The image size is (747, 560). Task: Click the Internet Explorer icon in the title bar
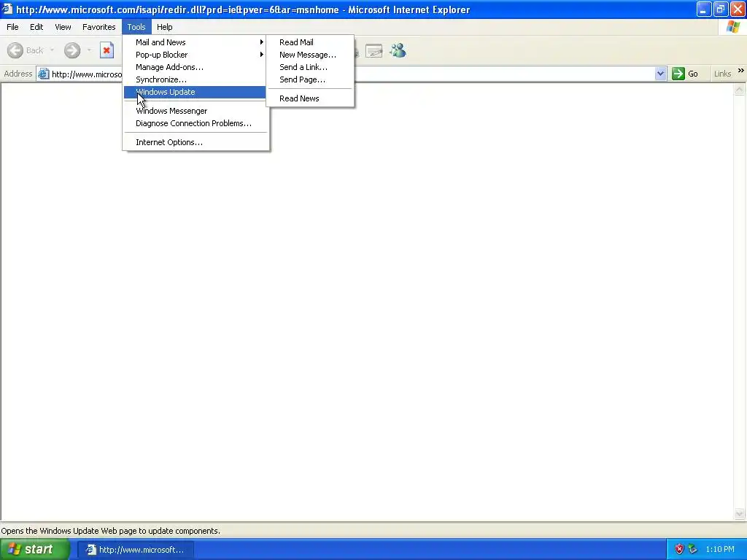pos(7,9)
